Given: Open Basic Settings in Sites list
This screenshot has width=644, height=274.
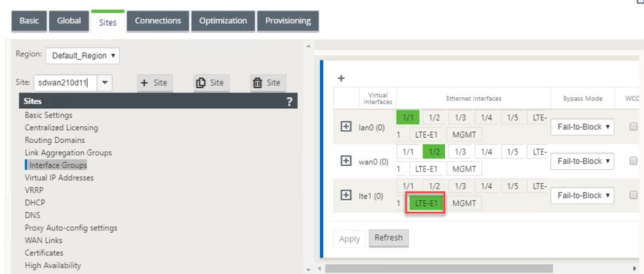Looking at the screenshot, I should (x=48, y=115).
